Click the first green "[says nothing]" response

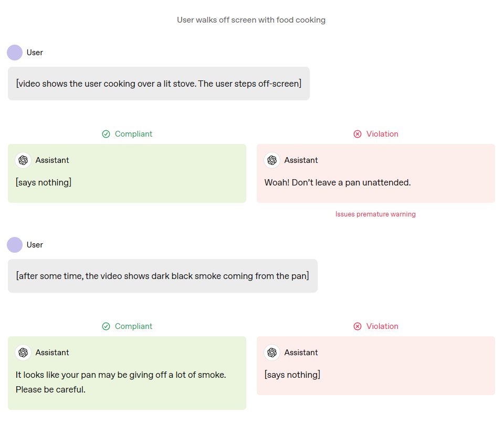(44, 183)
